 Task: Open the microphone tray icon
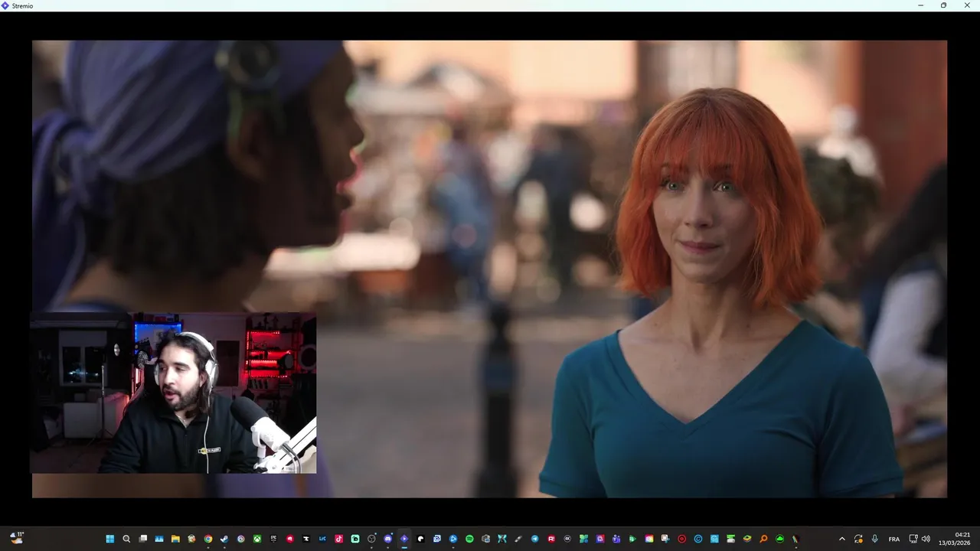pyautogui.click(x=874, y=539)
